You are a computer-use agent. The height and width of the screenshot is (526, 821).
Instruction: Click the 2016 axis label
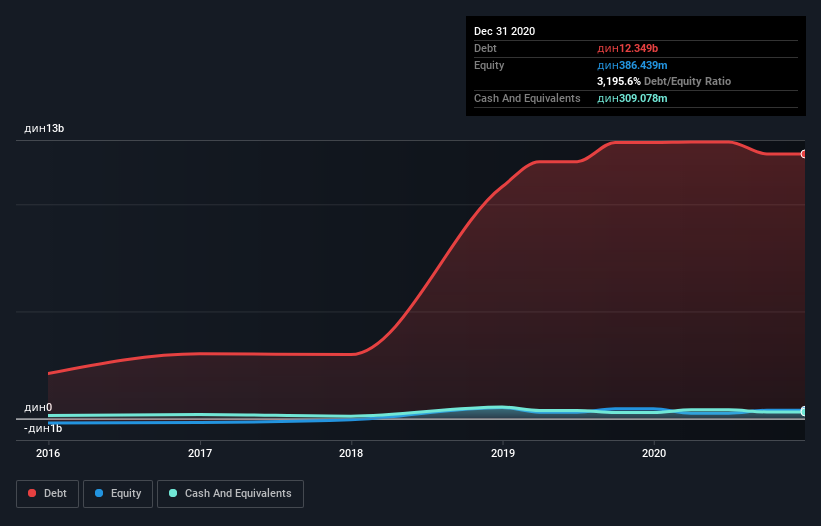pos(48,453)
